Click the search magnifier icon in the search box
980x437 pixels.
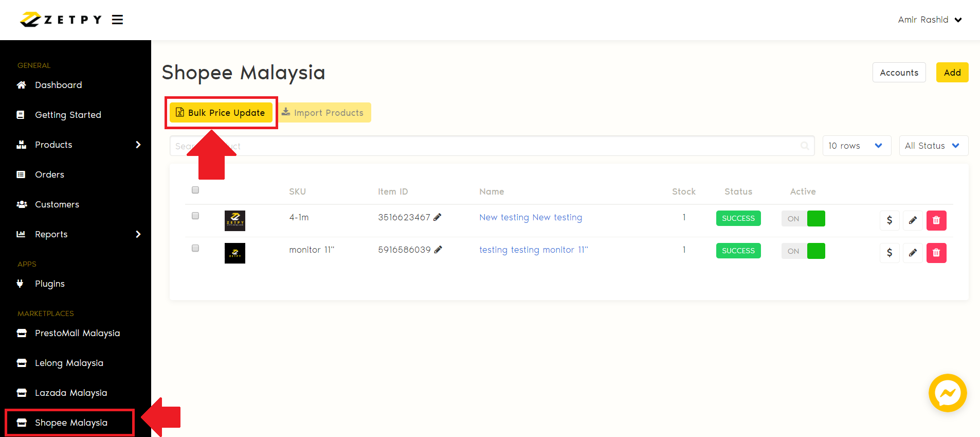(x=805, y=146)
